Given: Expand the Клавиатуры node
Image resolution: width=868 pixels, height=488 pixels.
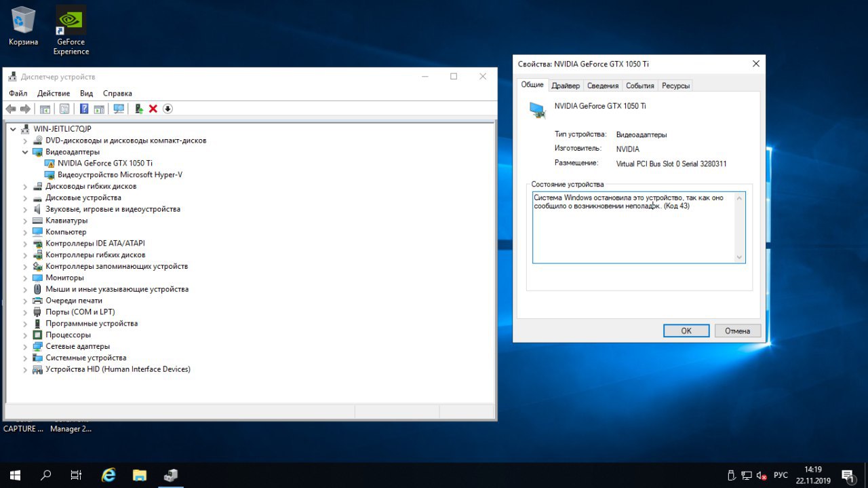Looking at the screenshot, I should [x=25, y=221].
